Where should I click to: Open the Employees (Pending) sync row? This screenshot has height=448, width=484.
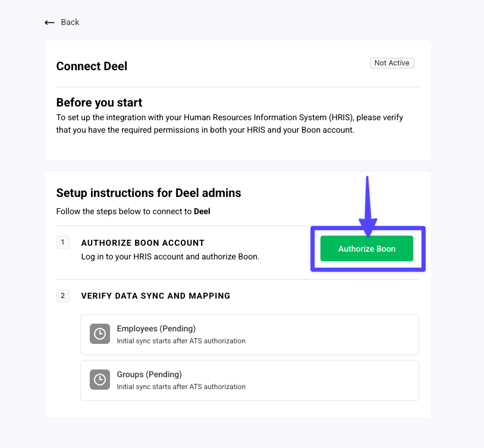click(250, 334)
